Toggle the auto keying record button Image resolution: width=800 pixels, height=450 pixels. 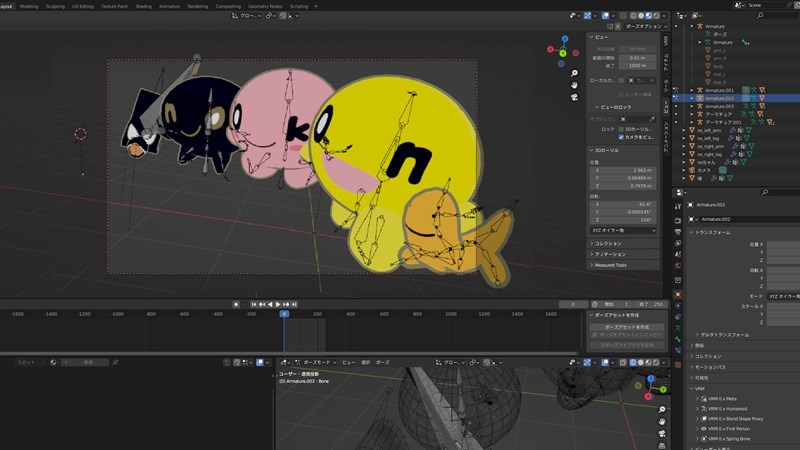pos(236,304)
